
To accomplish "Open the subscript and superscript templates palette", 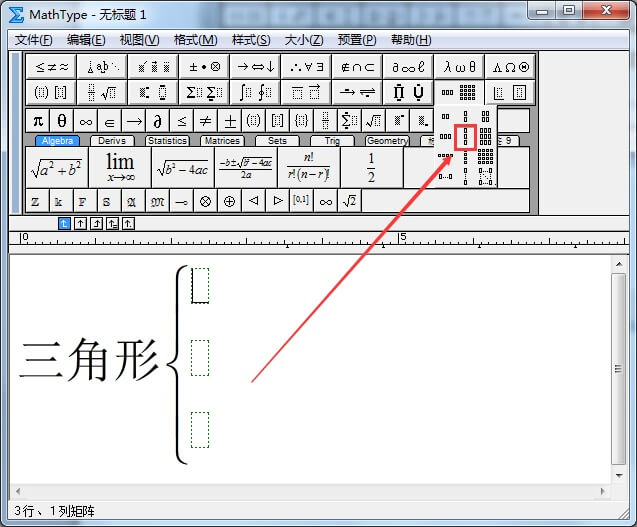I will [x=153, y=93].
